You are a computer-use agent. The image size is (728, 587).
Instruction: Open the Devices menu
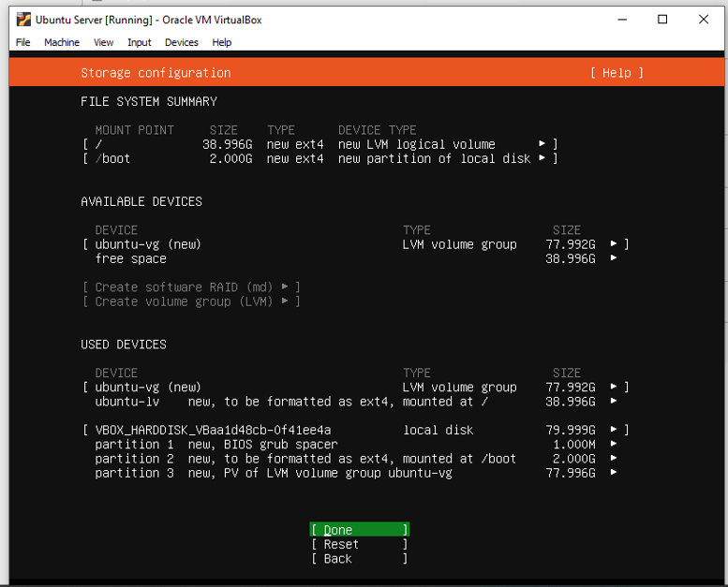pyautogui.click(x=182, y=42)
